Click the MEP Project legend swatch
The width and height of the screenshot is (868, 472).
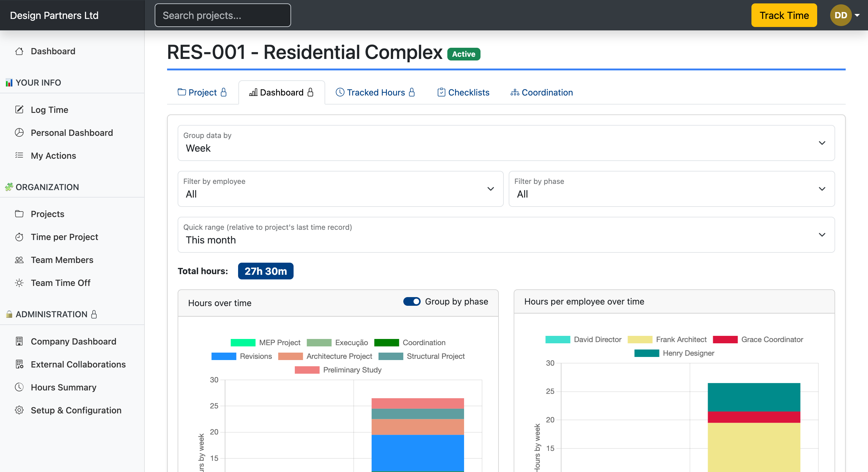click(x=243, y=343)
